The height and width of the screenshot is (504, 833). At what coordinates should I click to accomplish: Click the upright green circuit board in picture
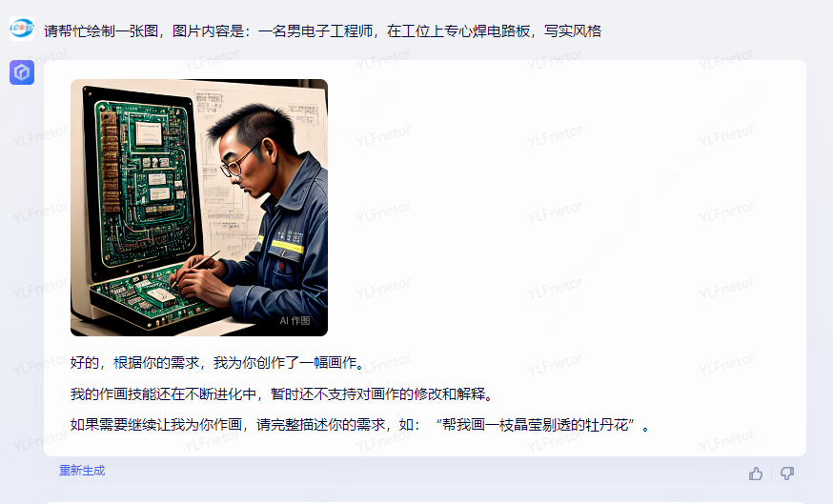[x=142, y=181]
